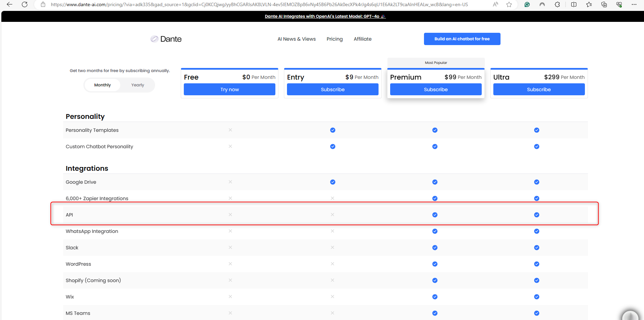Image resolution: width=644 pixels, height=320 pixels.
Task: Click the $99 Per Month price
Action: (x=463, y=77)
